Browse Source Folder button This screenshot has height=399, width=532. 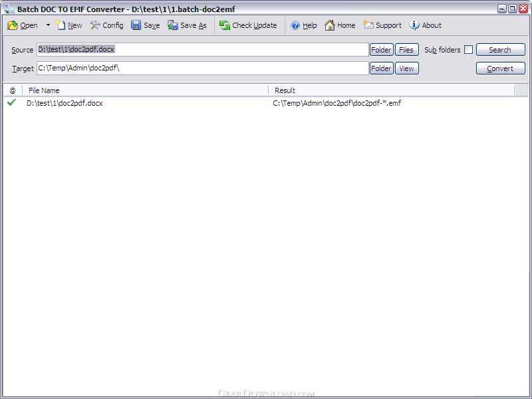(x=381, y=50)
